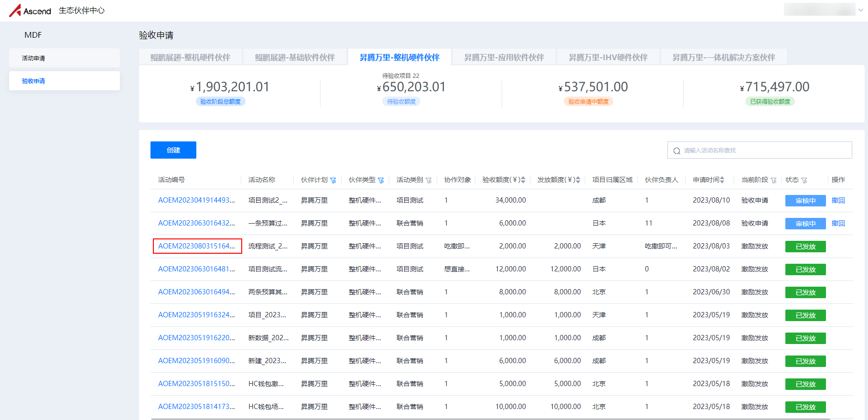Image resolution: width=868 pixels, height=420 pixels.
Task: Click the 生态伙伴中心 title
Action: 82,11
